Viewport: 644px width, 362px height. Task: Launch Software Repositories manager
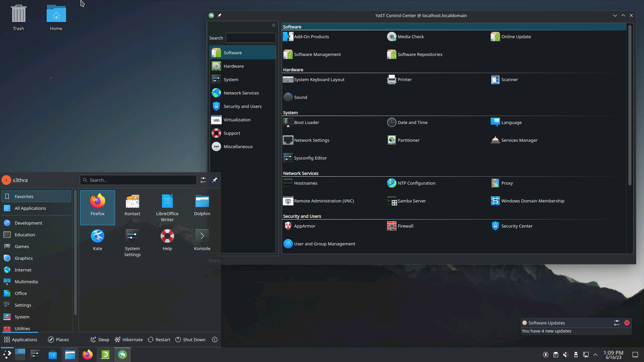tap(419, 54)
